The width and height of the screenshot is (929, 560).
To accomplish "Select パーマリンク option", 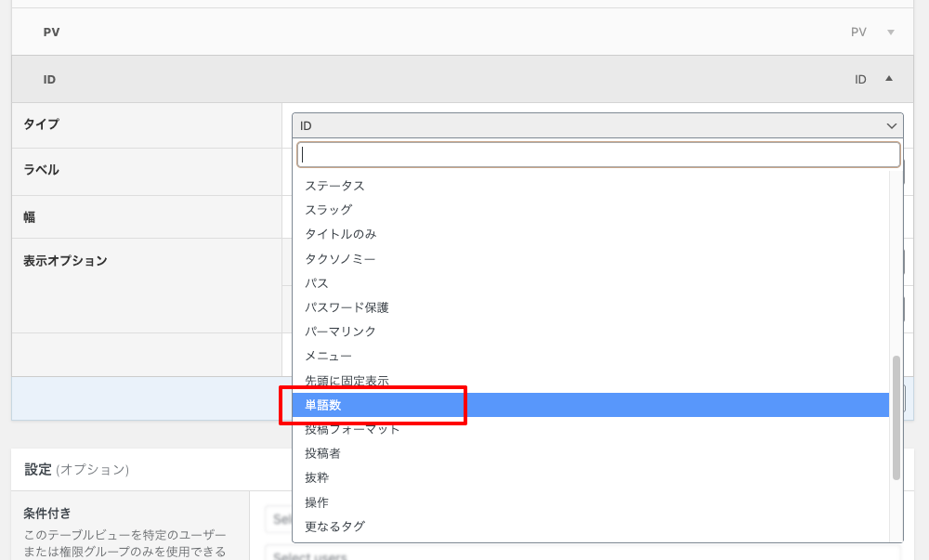I will click(x=341, y=332).
